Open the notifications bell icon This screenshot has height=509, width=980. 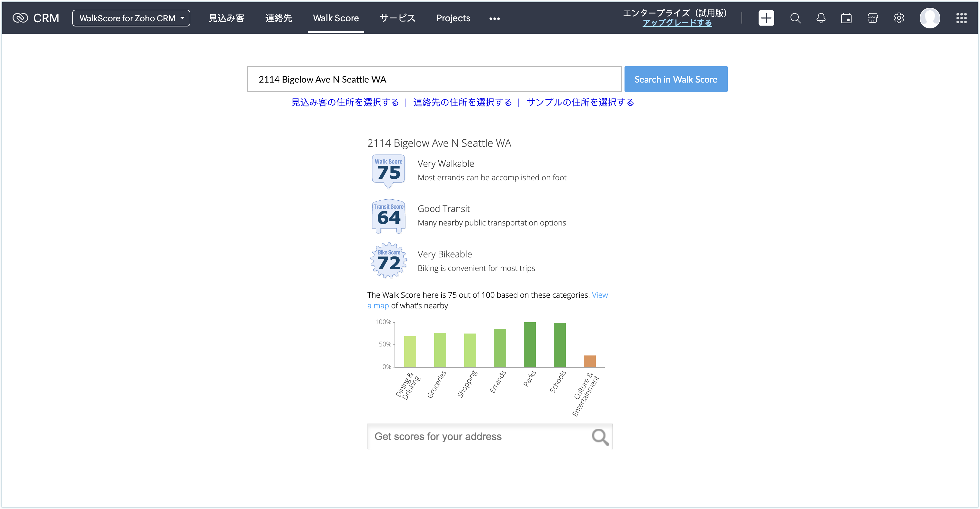[821, 18]
